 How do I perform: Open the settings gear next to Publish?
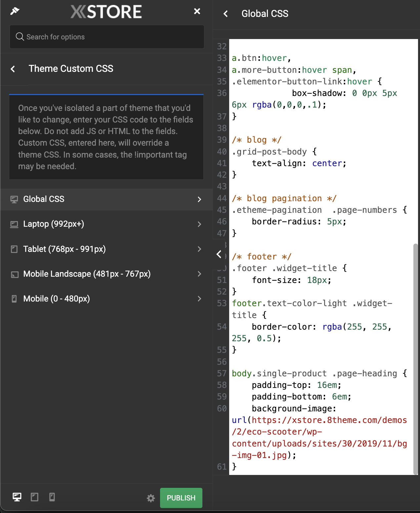[151, 498]
